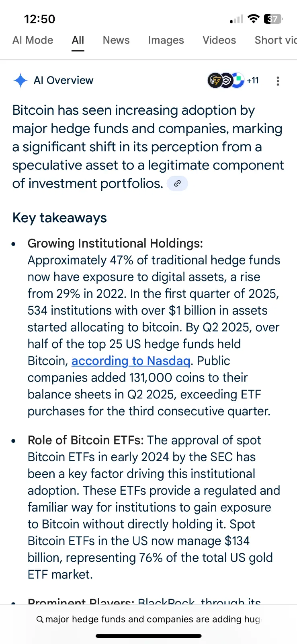Image resolution: width=297 pixels, height=644 pixels.
Task: Select the All results tab
Action: 78,40
